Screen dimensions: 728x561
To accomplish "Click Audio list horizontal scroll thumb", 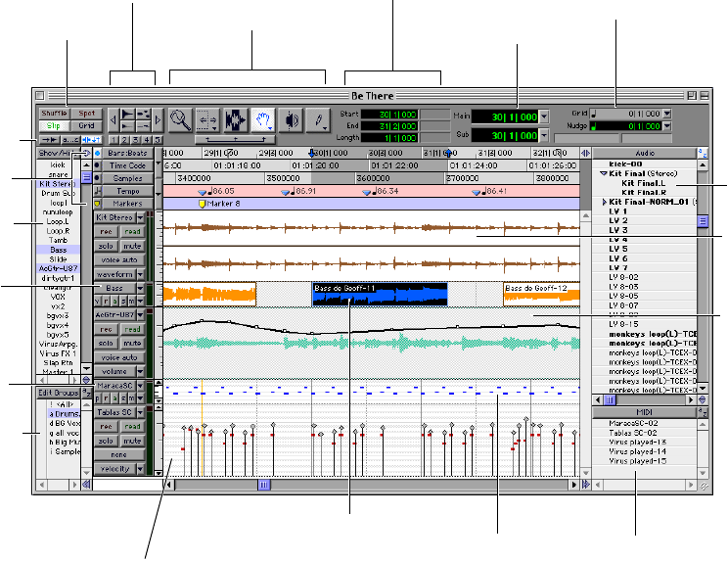I will [x=610, y=399].
